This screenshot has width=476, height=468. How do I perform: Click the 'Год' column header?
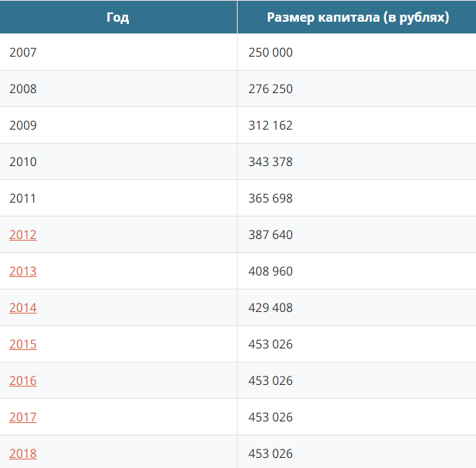tap(118, 17)
